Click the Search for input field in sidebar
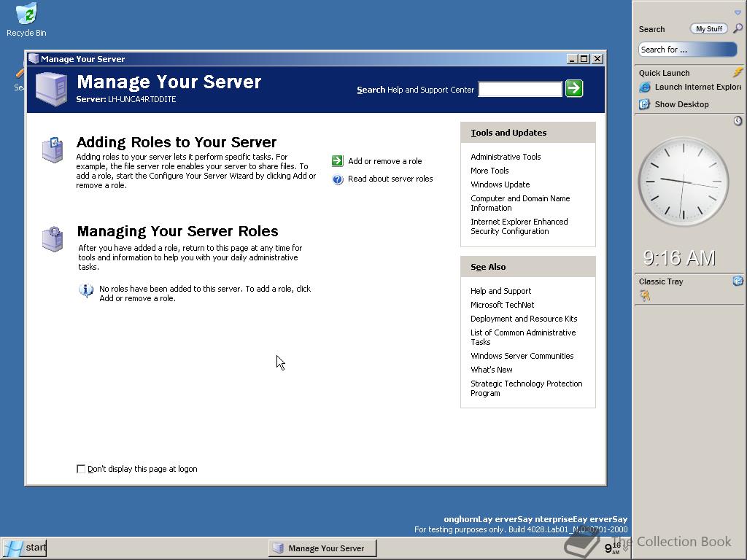 pos(687,50)
